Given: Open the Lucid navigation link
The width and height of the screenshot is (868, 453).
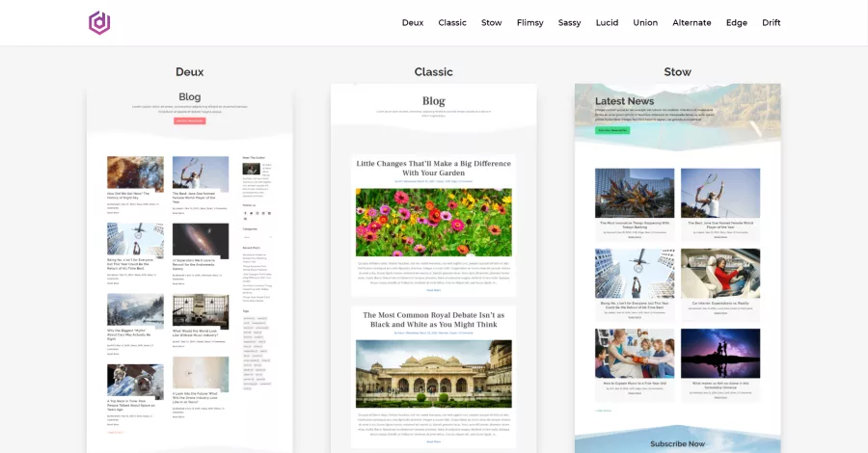Looking at the screenshot, I should coord(607,23).
